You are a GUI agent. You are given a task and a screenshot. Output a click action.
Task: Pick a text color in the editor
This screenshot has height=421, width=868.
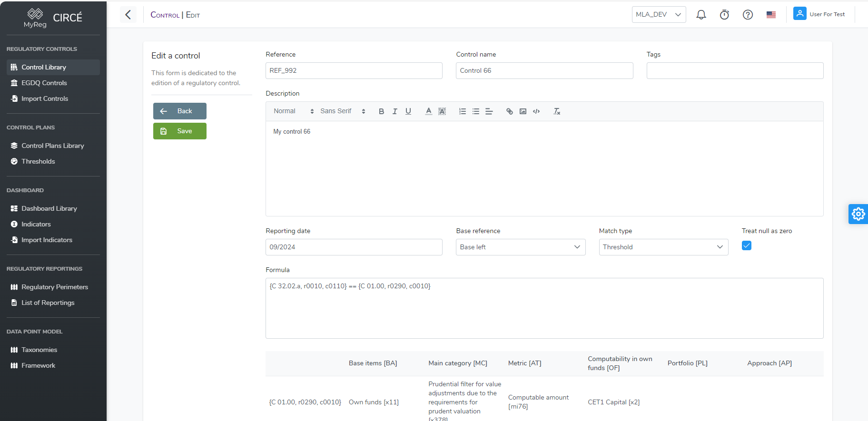(428, 111)
